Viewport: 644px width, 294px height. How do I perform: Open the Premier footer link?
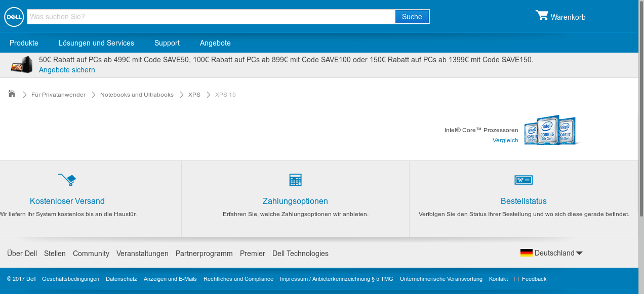tap(253, 254)
